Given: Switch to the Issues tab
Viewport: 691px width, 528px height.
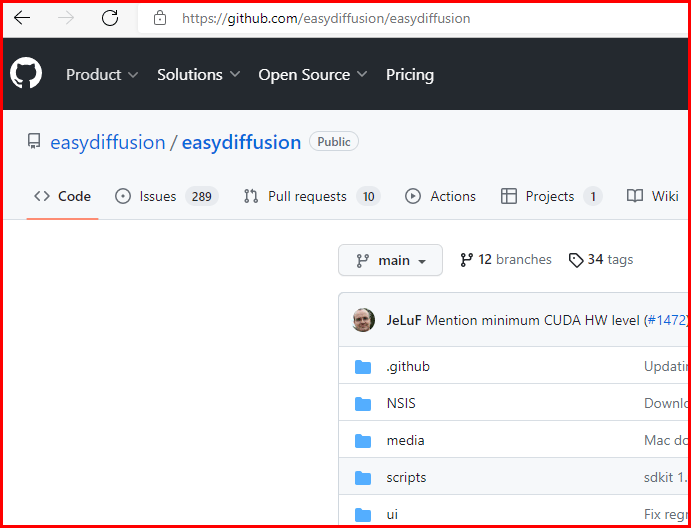Looking at the screenshot, I should click(x=167, y=196).
